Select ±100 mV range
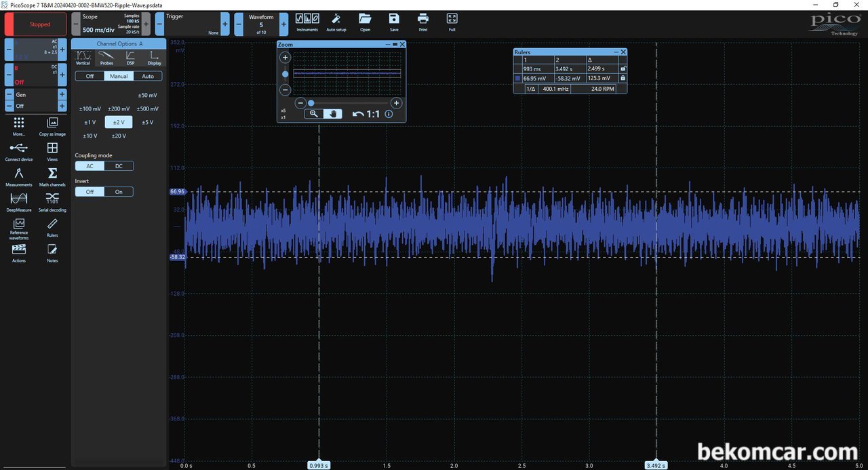The image size is (868, 470). pos(90,109)
